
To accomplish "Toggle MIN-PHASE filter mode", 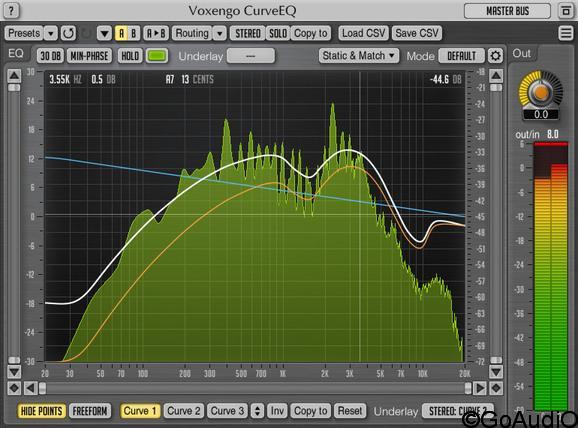I will click(x=89, y=56).
